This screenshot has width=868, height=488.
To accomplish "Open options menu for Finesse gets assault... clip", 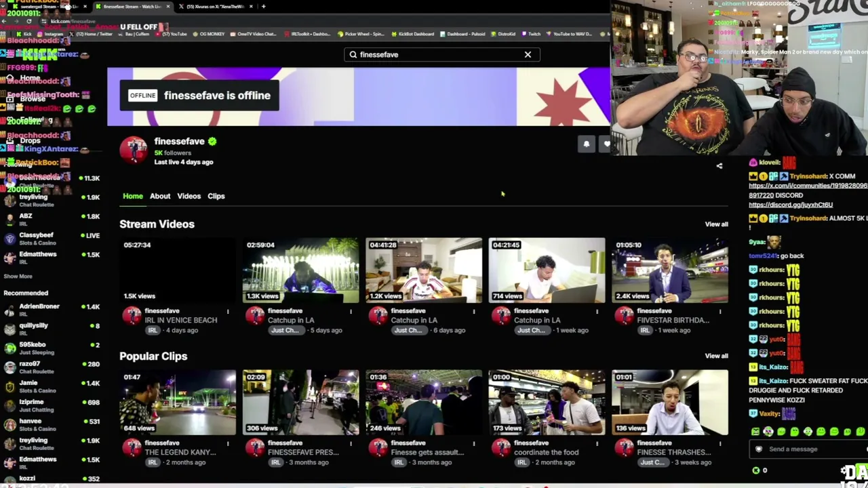I will pyautogui.click(x=474, y=444).
